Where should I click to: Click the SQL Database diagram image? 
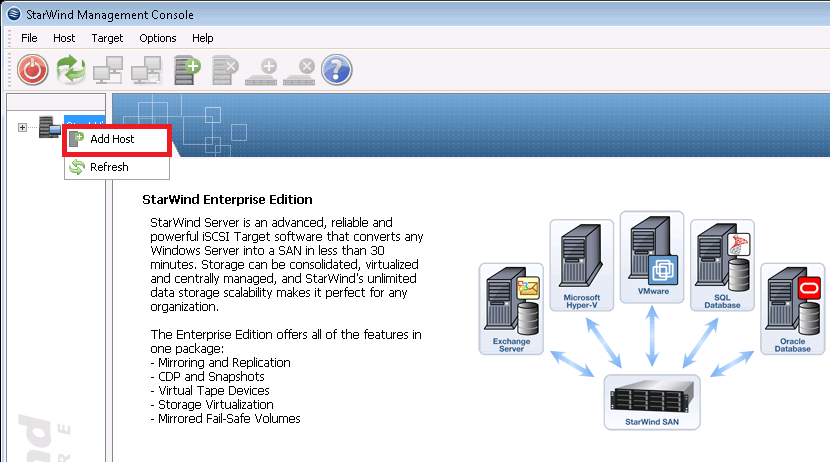click(723, 265)
